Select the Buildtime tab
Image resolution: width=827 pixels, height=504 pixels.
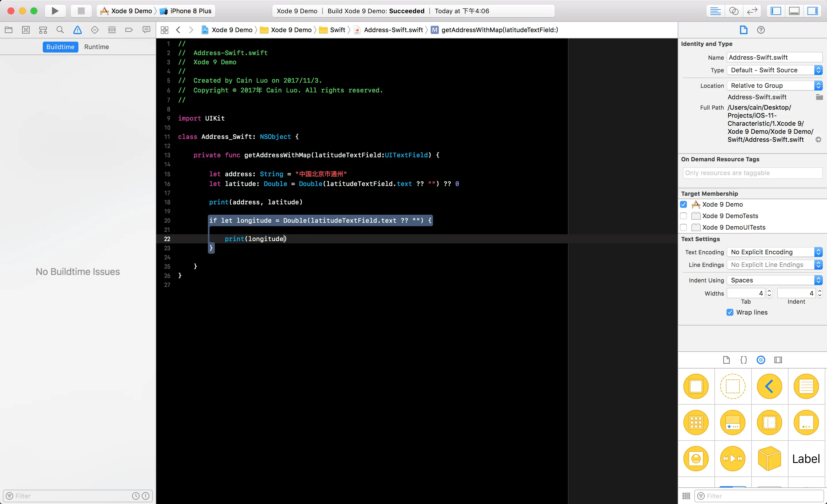(x=60, y=47)
